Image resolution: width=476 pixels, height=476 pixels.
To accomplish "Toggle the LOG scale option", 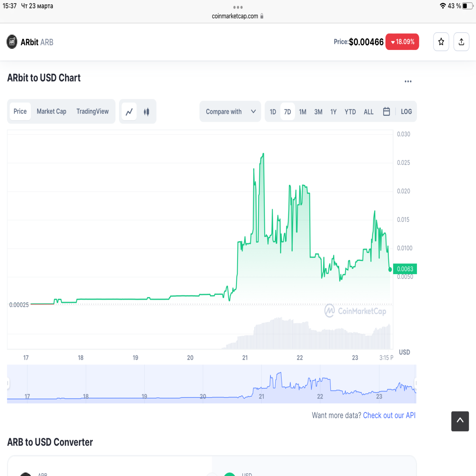I will pyautogui.click(x=406, y=112).
